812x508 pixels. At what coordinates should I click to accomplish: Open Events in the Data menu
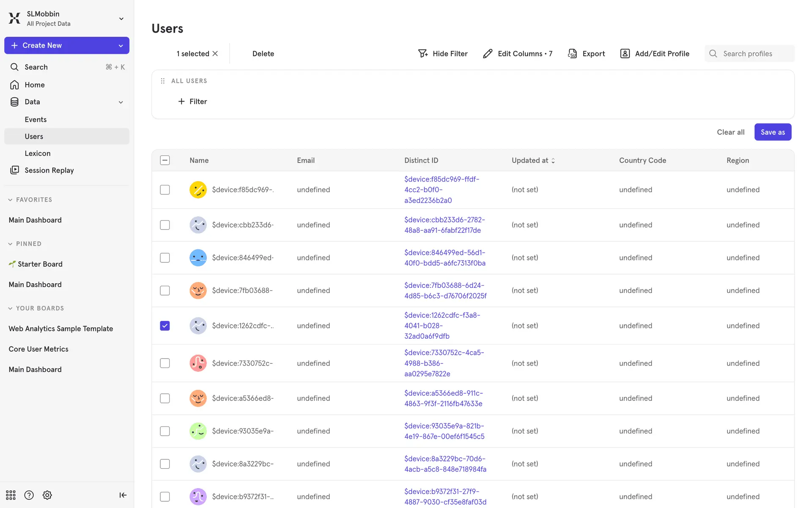tap(36, 119)
